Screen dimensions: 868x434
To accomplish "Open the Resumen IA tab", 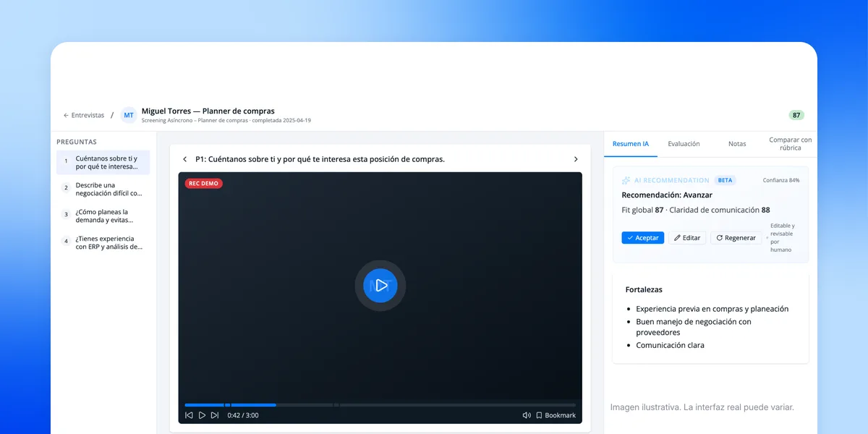I will pyautogui.click(x=631, y=144).
